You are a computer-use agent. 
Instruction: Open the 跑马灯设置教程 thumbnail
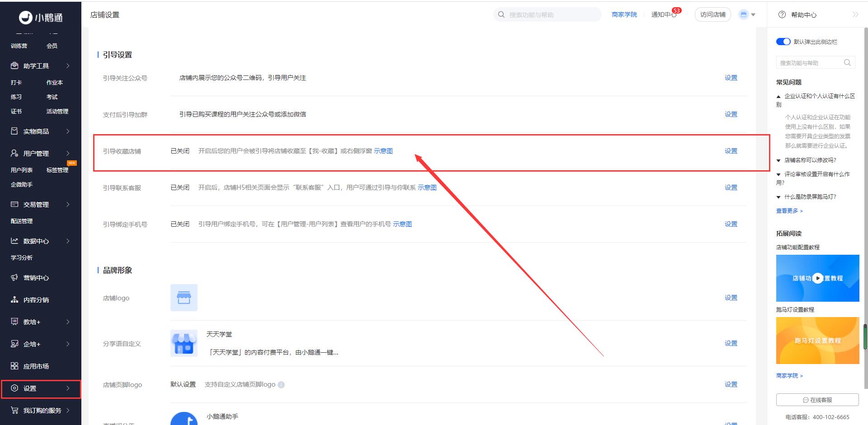[817, 341]
